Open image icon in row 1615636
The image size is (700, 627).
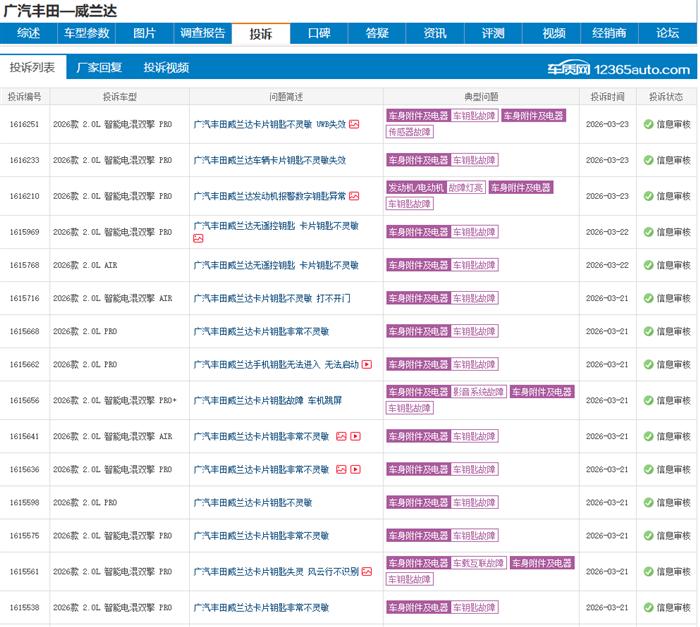341,469
